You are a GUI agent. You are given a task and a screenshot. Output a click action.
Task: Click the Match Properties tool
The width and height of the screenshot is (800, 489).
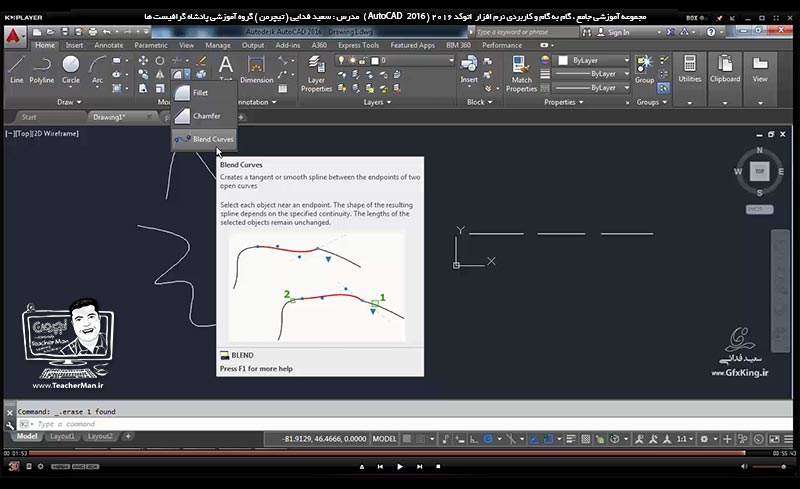(521, 74)
